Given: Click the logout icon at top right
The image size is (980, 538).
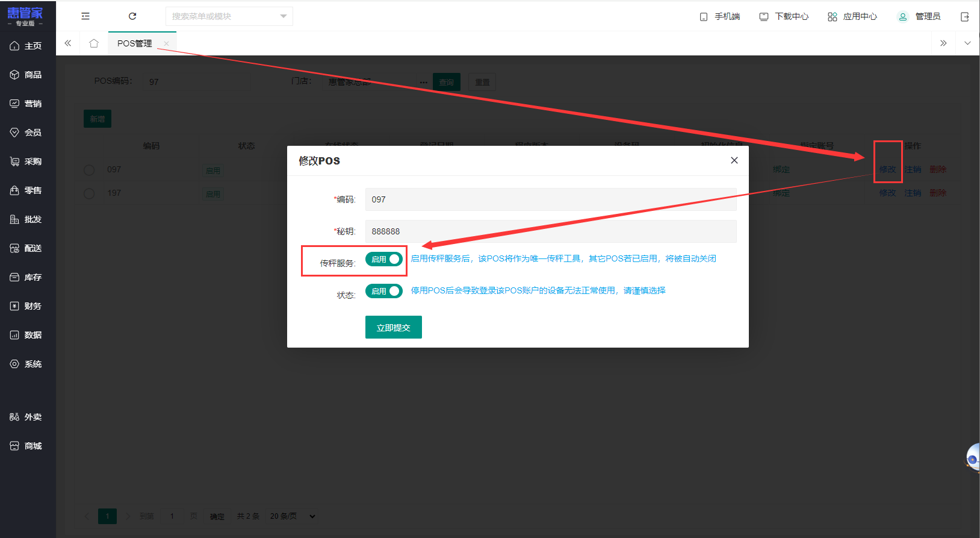Looking at the screenshot, I should click(x=964, y=17).
